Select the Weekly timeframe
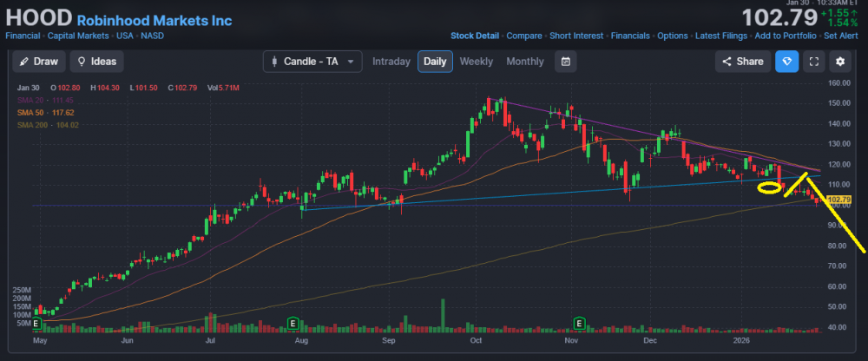This screenshot has width=868, height=361. [x=476, y=62]
